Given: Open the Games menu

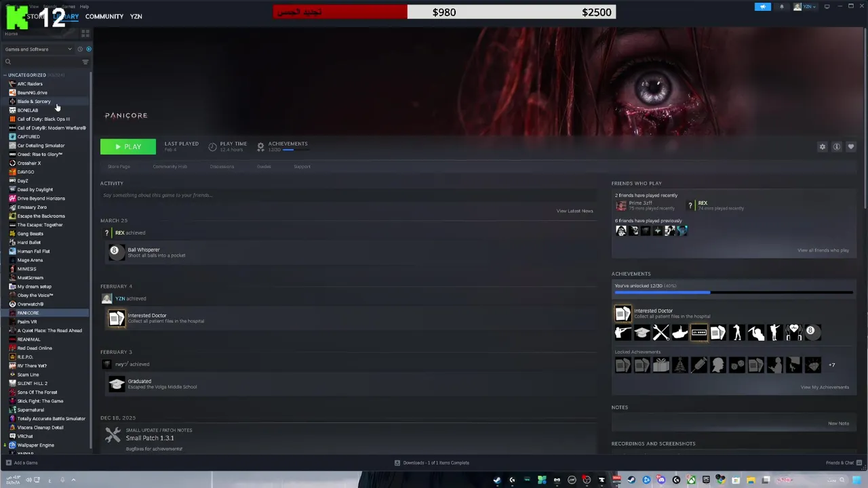Looking at the screenshot, I should [68, 7].
